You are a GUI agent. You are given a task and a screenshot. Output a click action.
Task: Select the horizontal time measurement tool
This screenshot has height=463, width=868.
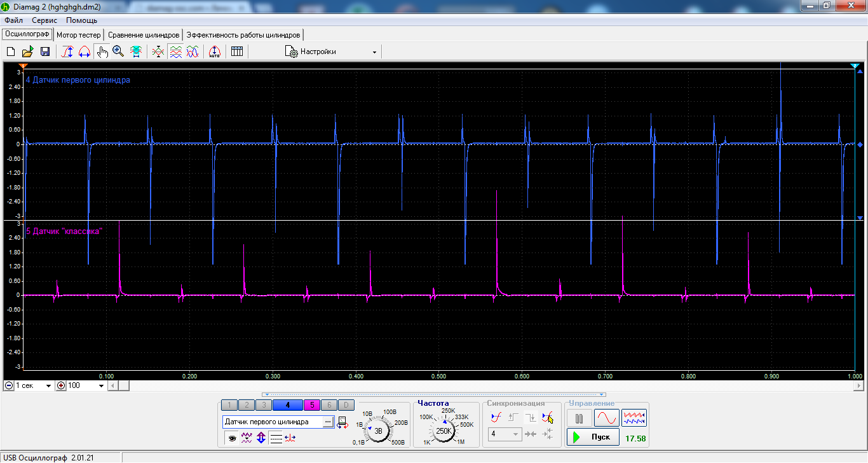pos(84,52)
